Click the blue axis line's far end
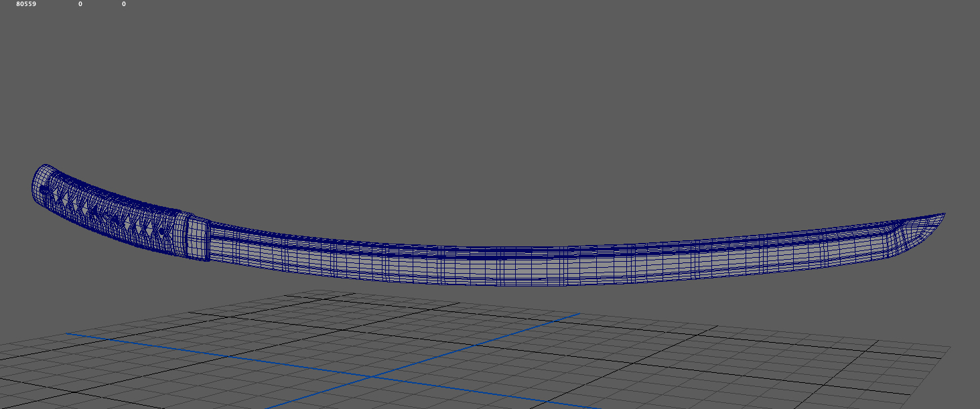 pyautogui.click(x=577, y=314)
